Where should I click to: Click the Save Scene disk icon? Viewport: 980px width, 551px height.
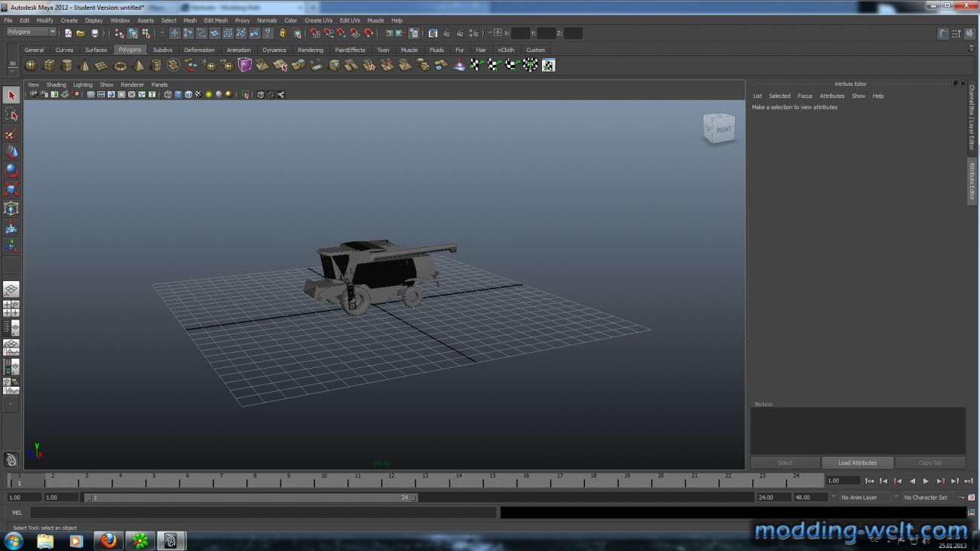click(94, 33)
